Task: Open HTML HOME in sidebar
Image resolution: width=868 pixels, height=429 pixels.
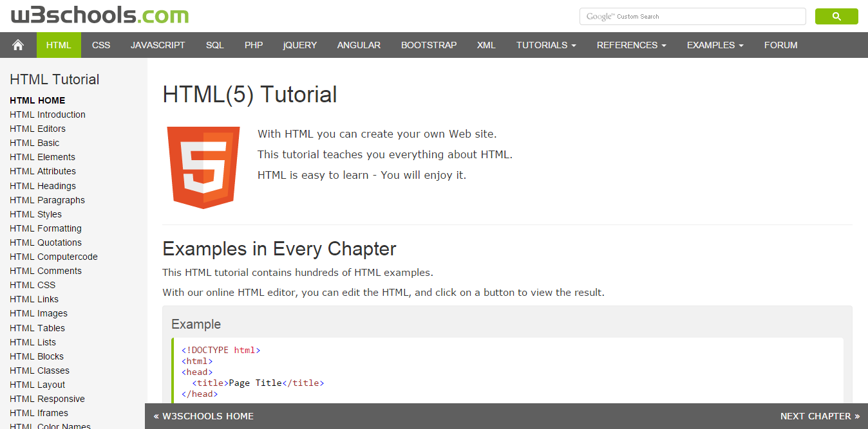Action: click(37, 100)
